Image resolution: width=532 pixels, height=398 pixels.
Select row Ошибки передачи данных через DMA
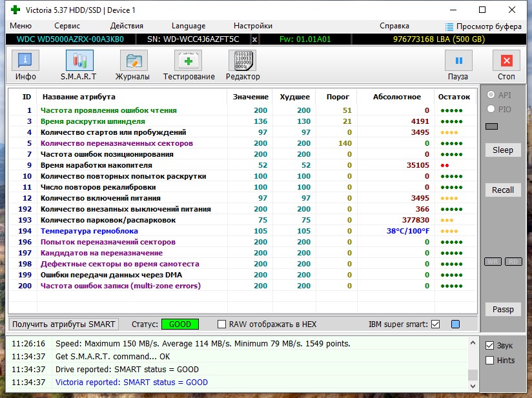[243, 275]
